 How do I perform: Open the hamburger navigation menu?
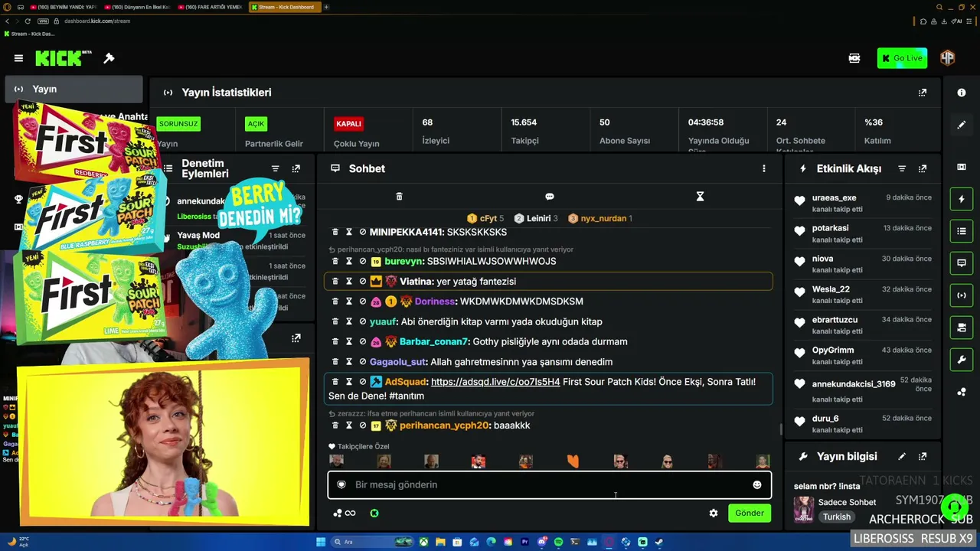18,58
